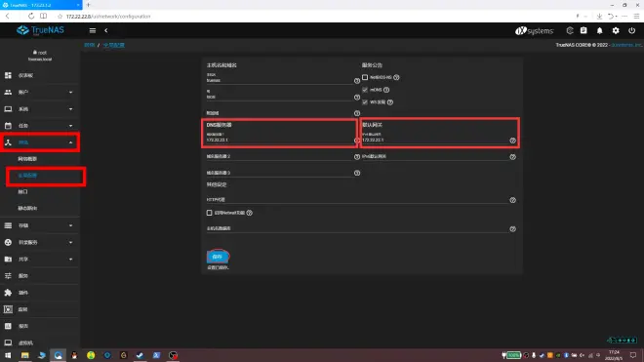Enable the netwait feature checkbox
Image resolution: width=644 pixels, height=362 pixels.
pyautogui.click(x=209, y=213)
